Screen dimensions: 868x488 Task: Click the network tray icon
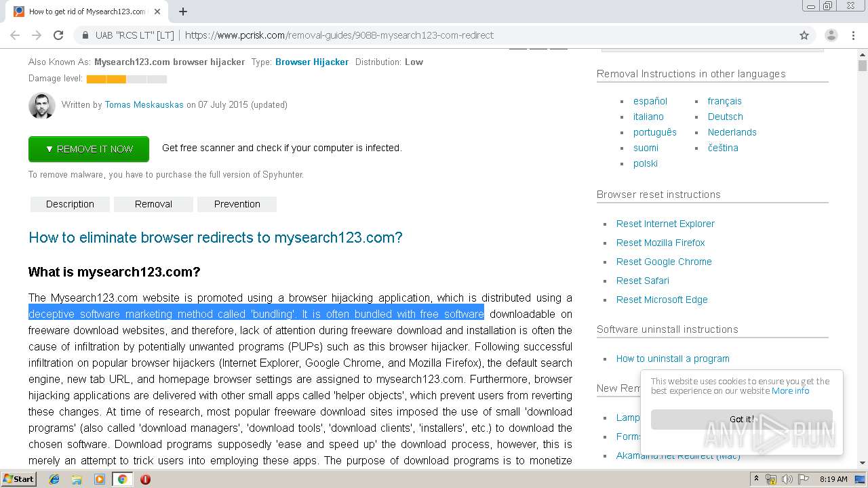(771, 479)
